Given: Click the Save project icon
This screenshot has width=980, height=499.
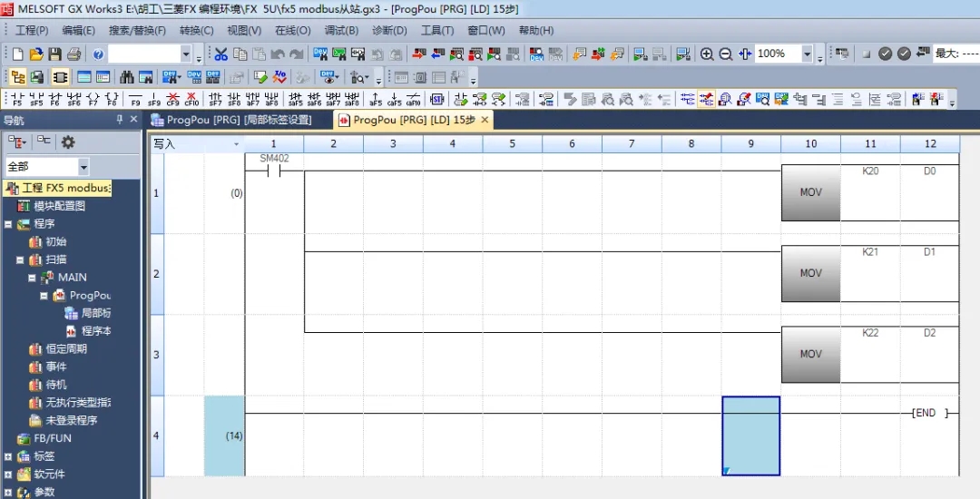Looking at the screenshot, I should [x=54, y=54].
